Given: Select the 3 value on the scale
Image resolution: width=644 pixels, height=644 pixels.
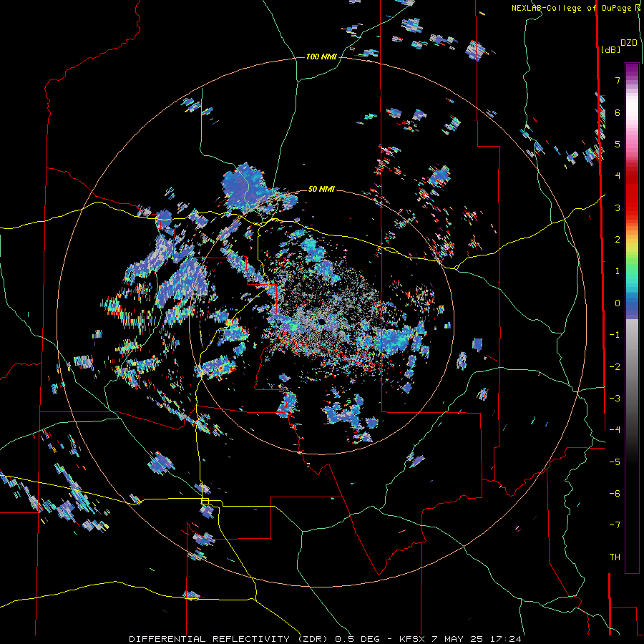Looking at the screenshot, I should 618,208.
